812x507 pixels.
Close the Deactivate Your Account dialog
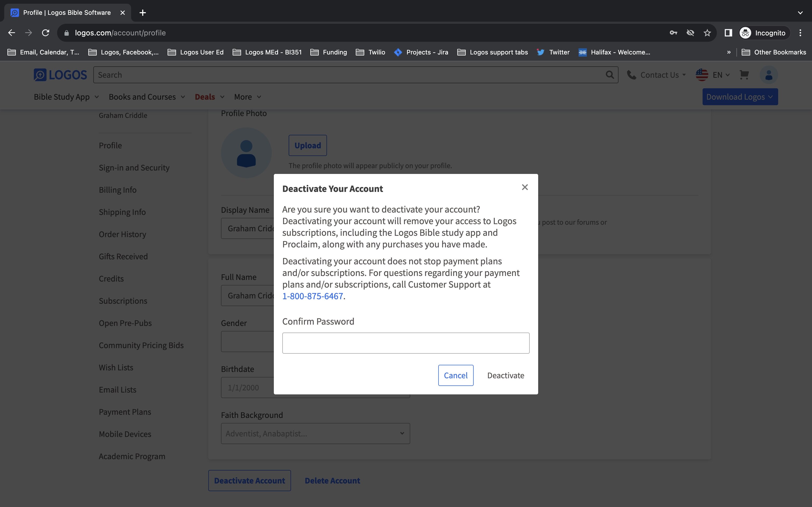(525, 187)
